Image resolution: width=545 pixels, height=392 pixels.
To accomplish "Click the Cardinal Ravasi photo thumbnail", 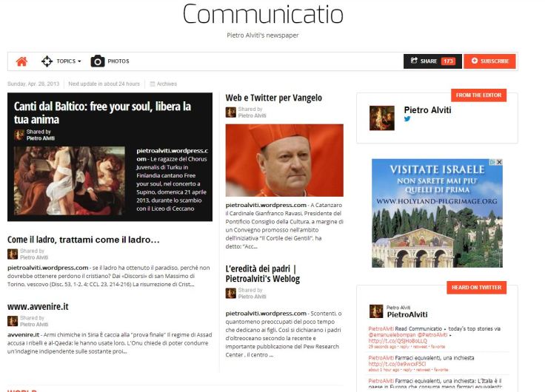I will tap(284, 160).
